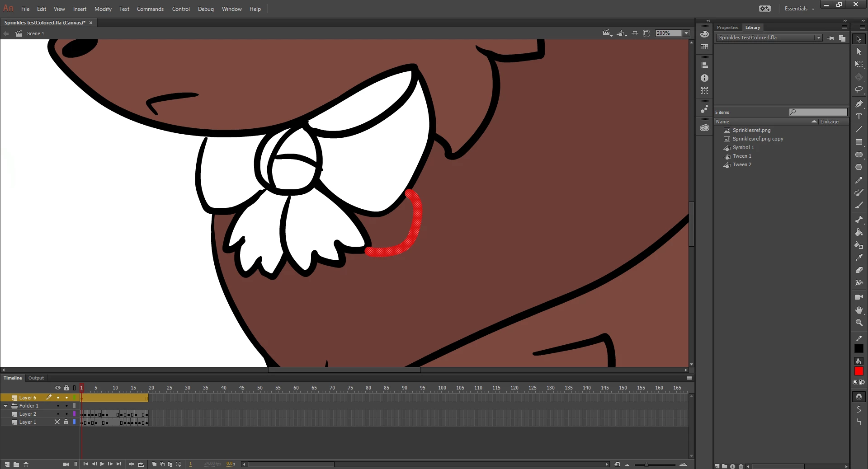Switch to the Output tab
The width and height of the screenshot is (868, 469).
pyautogui.click(x=36, y=378)
